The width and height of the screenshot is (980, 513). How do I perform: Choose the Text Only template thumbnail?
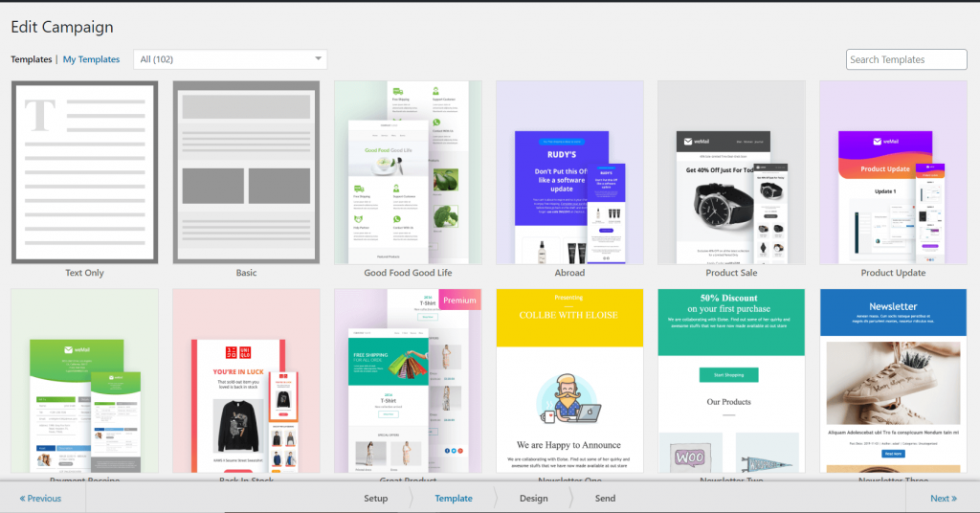coord(84,172)
